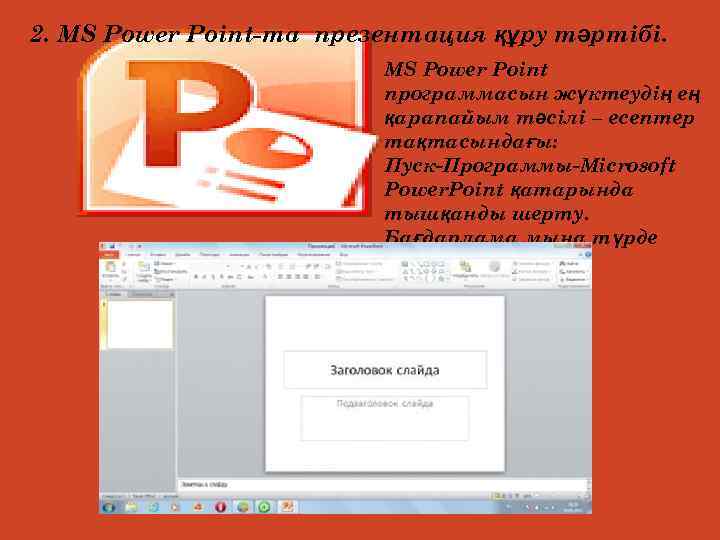The width and height of the screenshot is (720, 540).
Task: Toggle bold formatting in the Font group
Action: (x=196, y=277)
